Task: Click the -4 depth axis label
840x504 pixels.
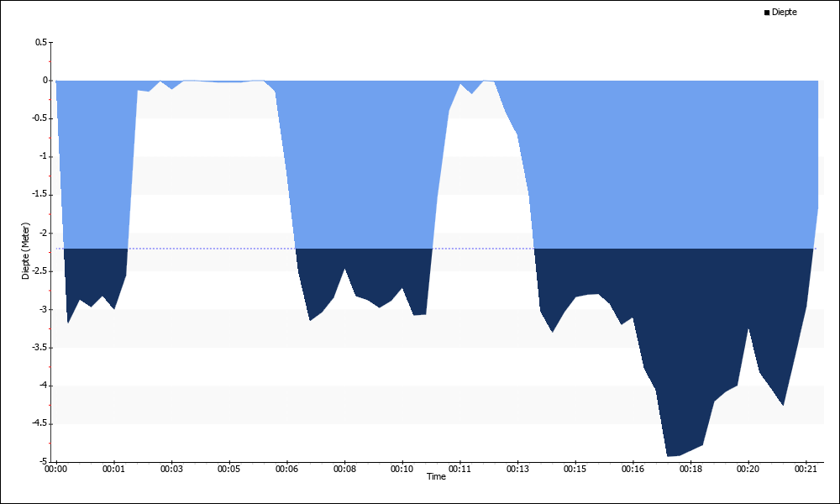Action: (x=43, y=385)
